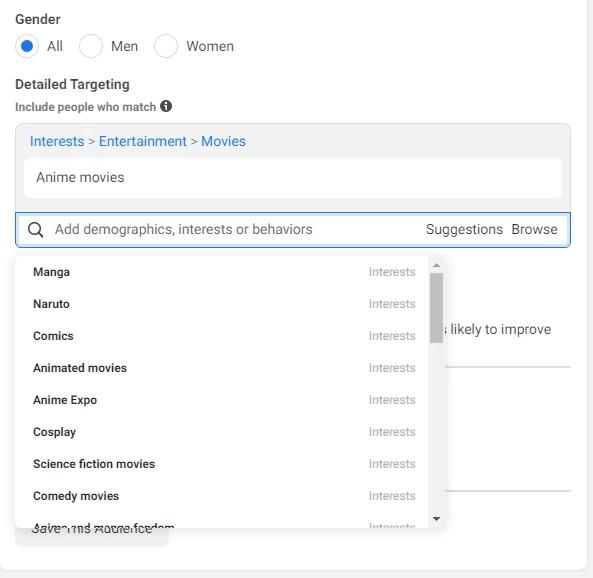Viewport: 593px width, 578px height.
Task: Select the Cosplay interest suggestion
Action: coord(222,432)
